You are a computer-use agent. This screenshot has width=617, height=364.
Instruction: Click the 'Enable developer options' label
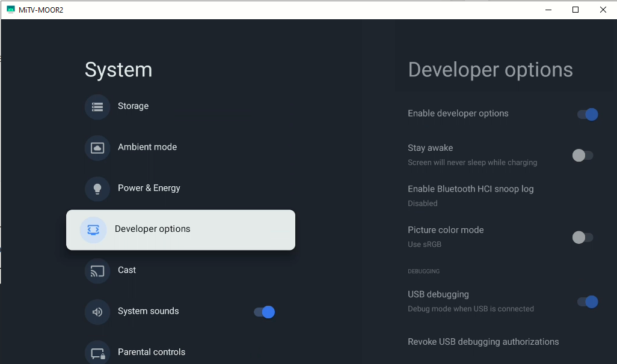click(x=458, y=114)
